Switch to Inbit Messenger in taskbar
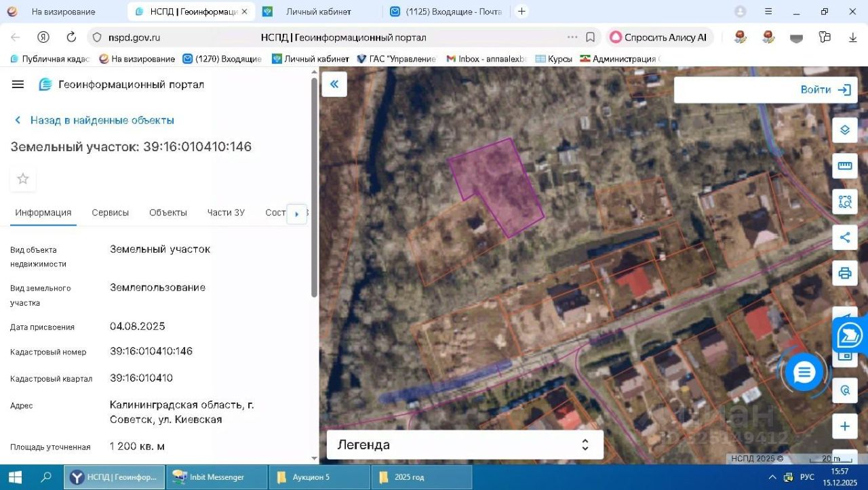Image resolution: width=868 pixels, height=490 pixels. tap(217, 477)
